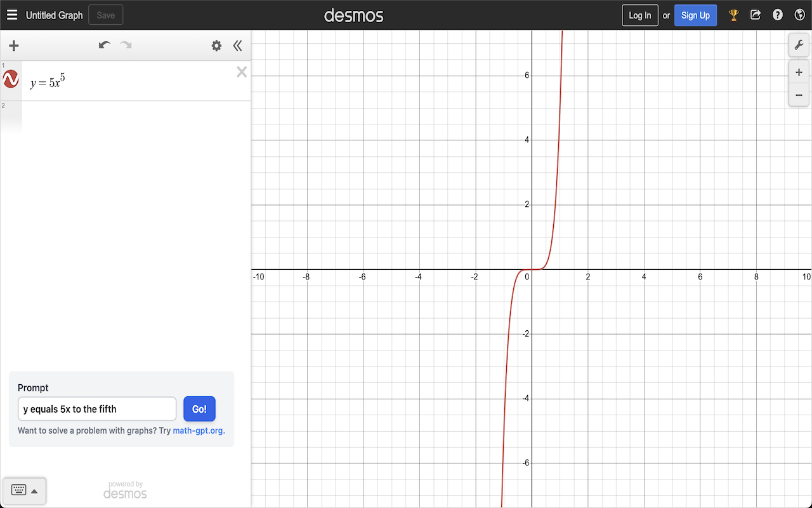The width and height of the screenshot is (812, 508).
Task: Open the main hamburger menu
Action: click(12, 15)
